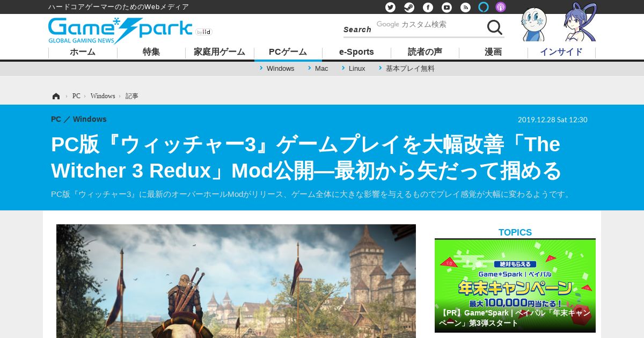Viewport: 644px width, 338px height.
Task: Click the magnifier search button
Action: [494, 27]
